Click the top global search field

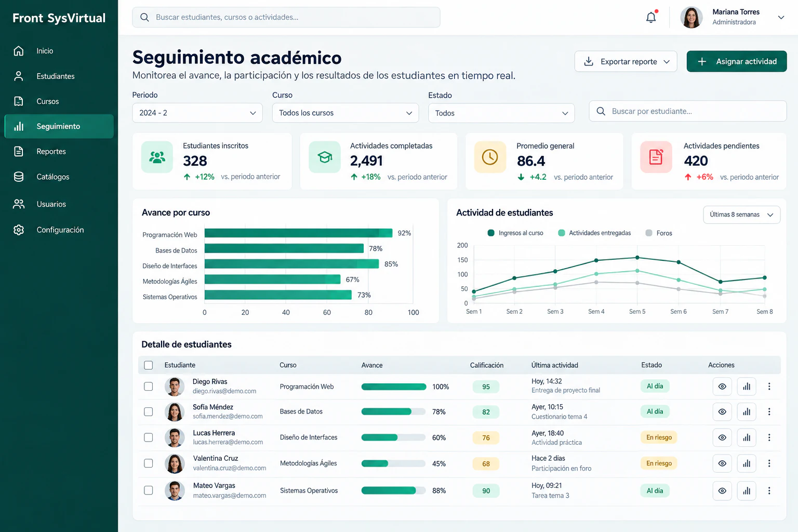coord(286,17)
